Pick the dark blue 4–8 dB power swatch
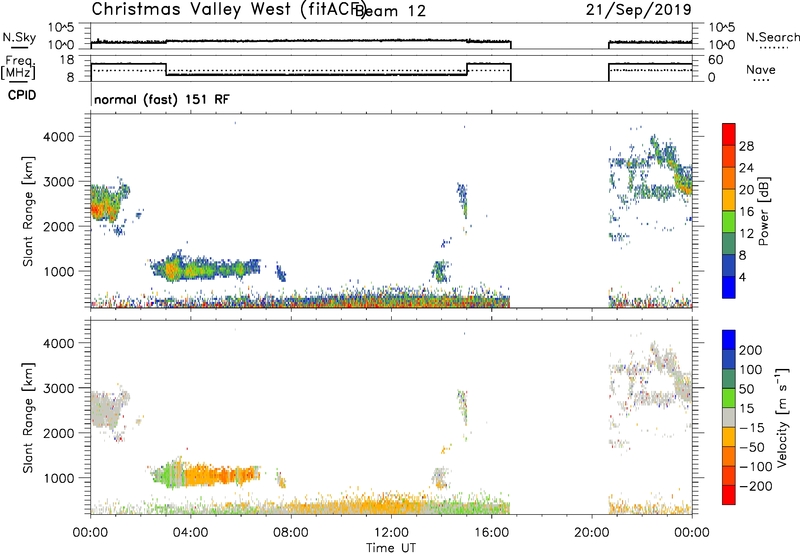Viewport: 800px width, 554px height. tap(729, 265)
